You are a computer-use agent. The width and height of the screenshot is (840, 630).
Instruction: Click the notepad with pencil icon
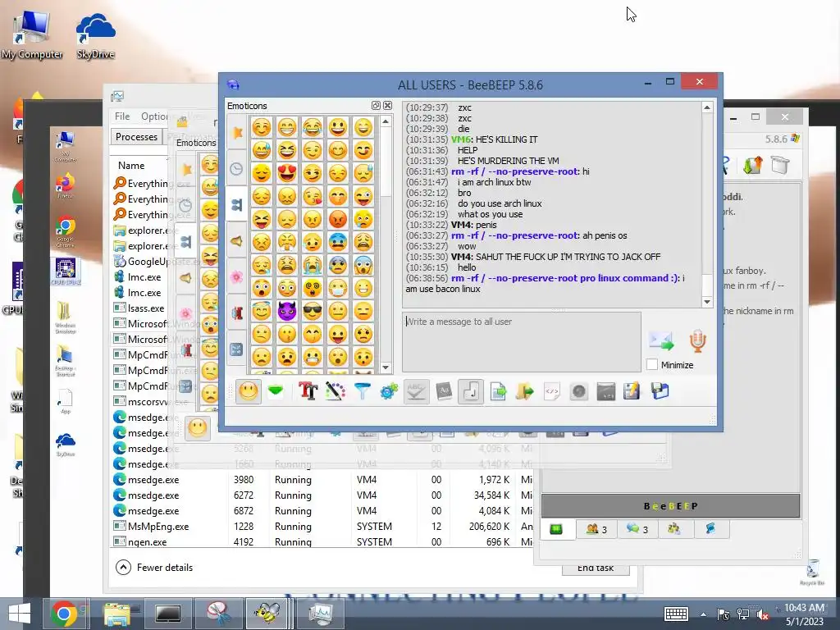click(x=632, y=391)
